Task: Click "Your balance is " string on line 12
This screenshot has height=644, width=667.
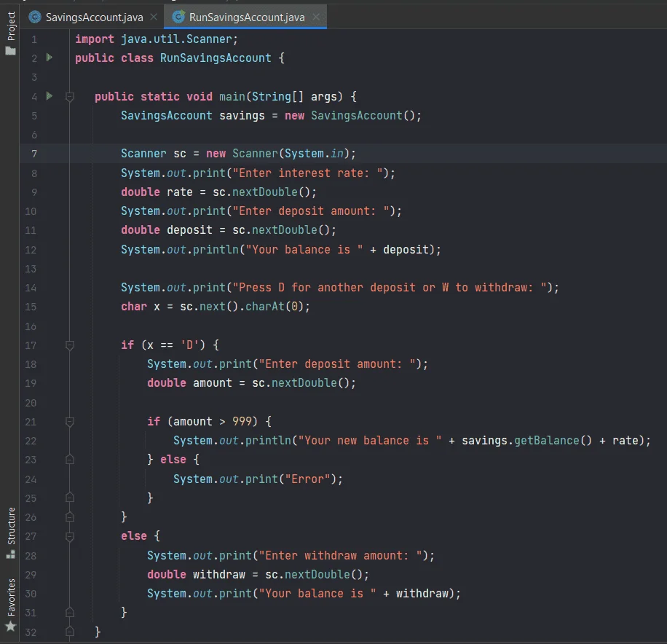Action: (304, 249)
